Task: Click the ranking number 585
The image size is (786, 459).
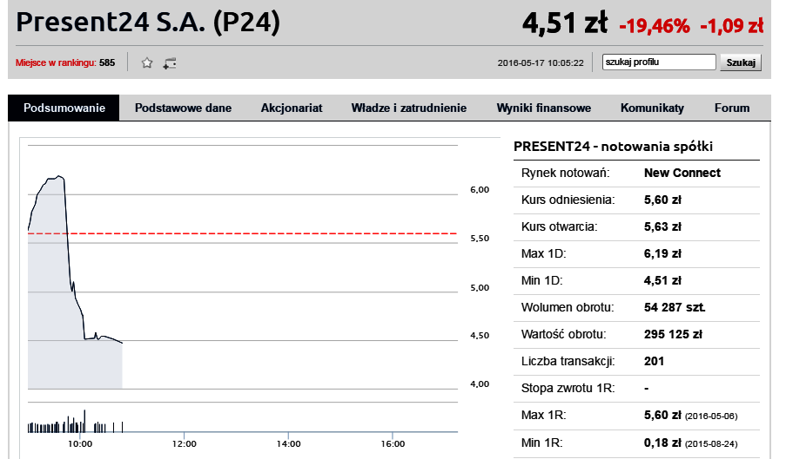Action: click(x=107, y=63)
